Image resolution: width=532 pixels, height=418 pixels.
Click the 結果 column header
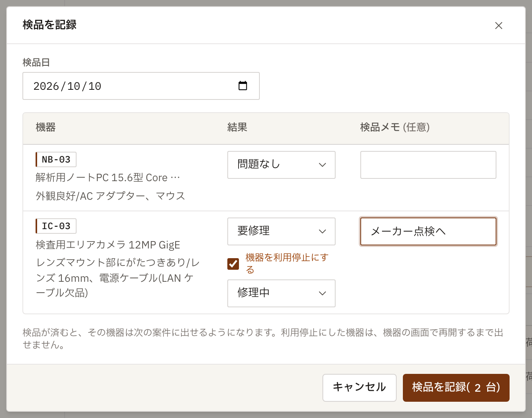click(237, 127)
